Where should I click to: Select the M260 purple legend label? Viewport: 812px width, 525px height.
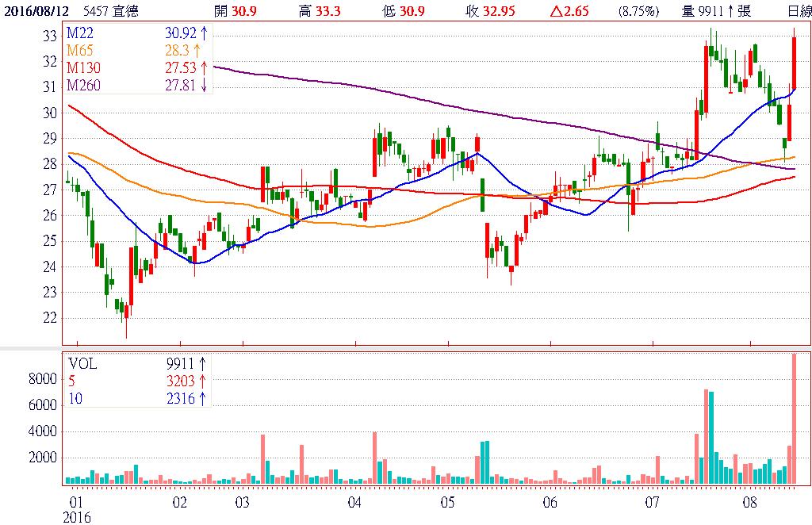pos(83,86)
